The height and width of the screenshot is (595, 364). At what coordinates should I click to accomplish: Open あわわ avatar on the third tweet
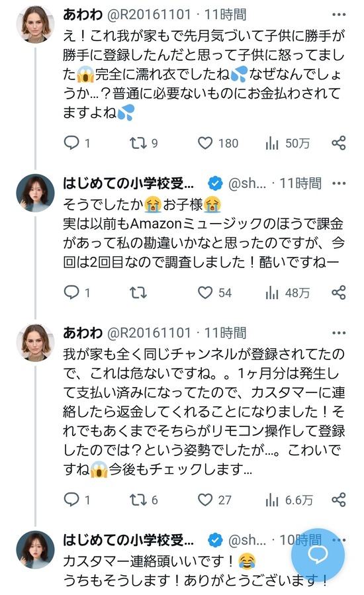pos(35,343)
